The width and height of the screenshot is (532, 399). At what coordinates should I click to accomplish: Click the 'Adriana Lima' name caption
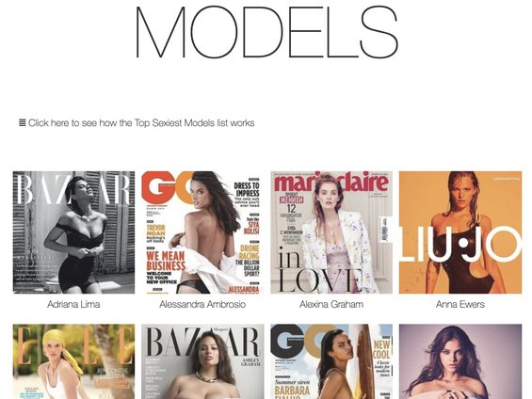[73, 304]
